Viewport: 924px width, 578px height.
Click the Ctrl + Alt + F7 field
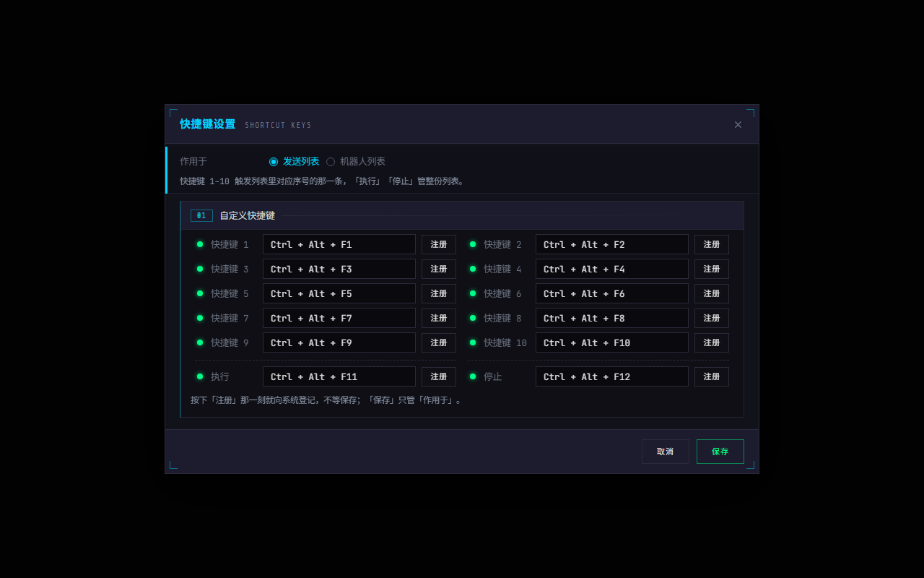[x=339, y=318]
